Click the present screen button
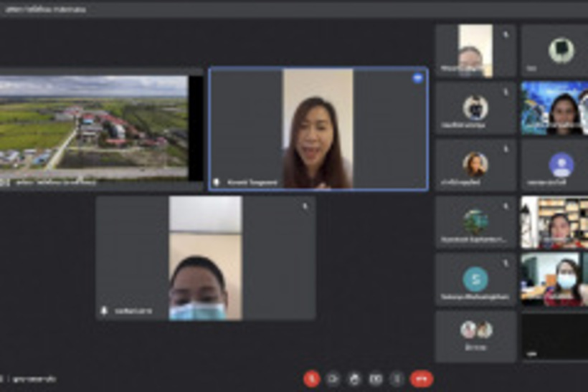Viewport: 588px width, 392px height. pos(376,378)
